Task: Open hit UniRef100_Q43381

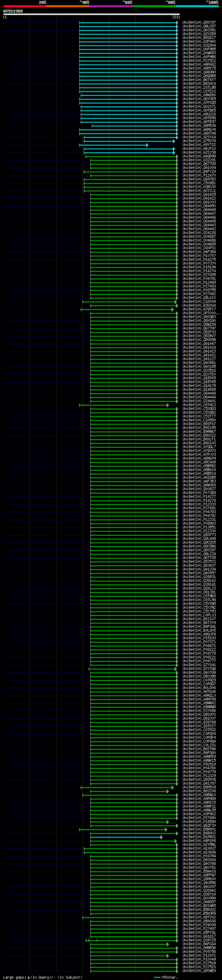Action: [199, 30]
